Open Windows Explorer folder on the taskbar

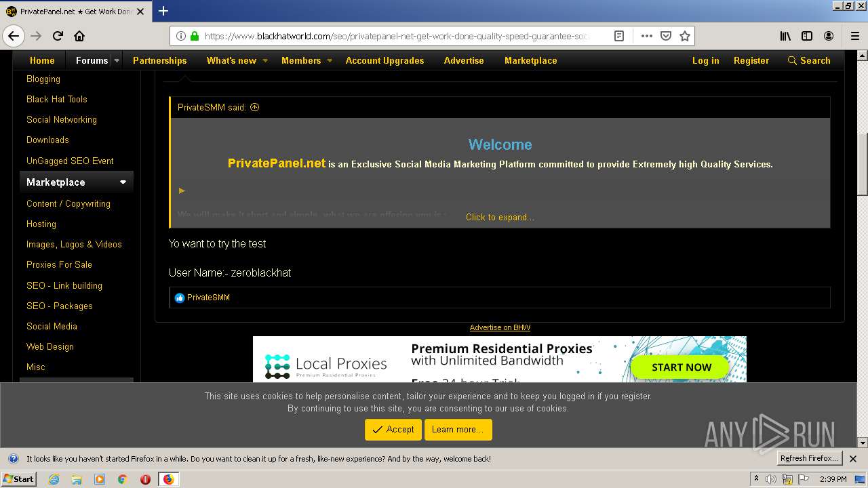77,479
